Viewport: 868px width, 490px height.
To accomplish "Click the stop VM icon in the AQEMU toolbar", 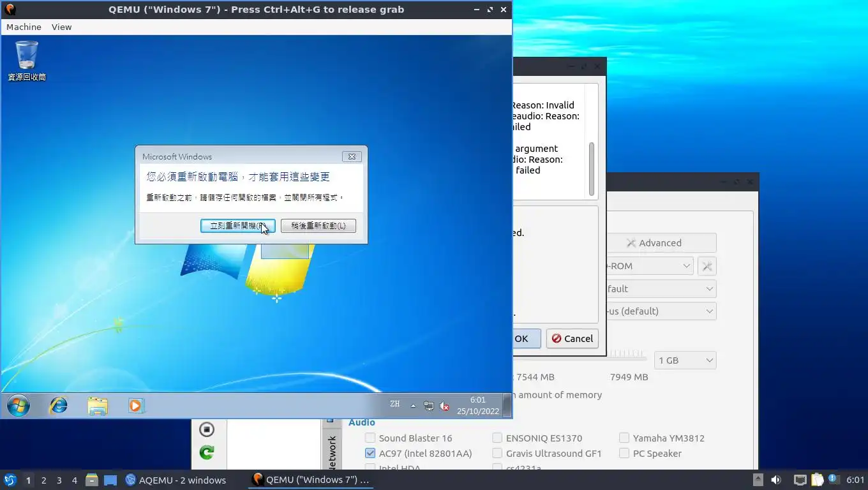I will pos(206,429).
